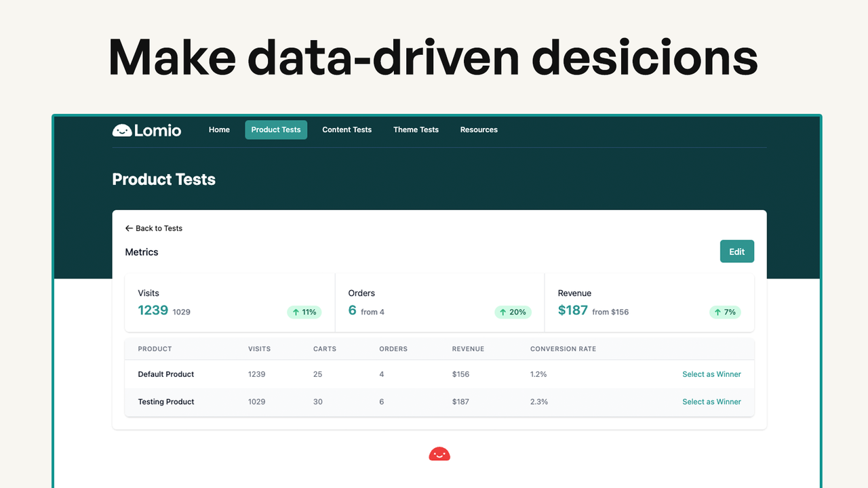Click Back to Tests link
Screen dimensions: 868x488
154,228
